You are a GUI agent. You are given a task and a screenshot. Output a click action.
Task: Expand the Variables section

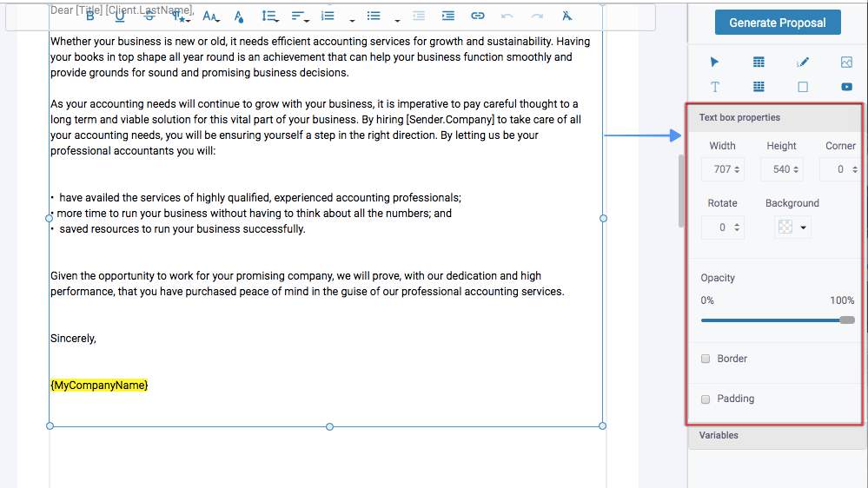click(x=775, y=435)
